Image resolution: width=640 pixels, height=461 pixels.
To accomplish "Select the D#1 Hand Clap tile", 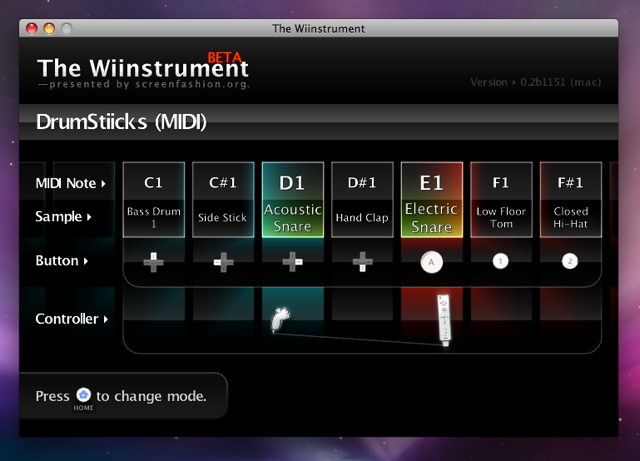I will (362, 200).
